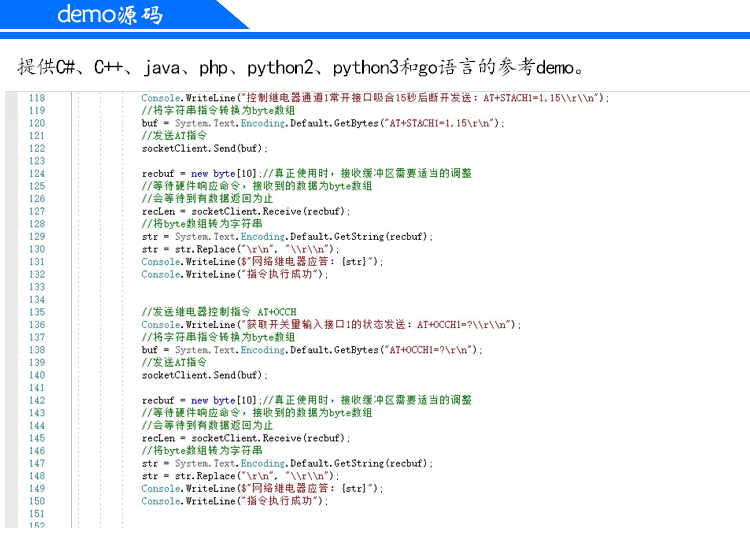Click the comment //将byte数组转为字符串 on line 146
This screenshot has height=548, width=750.
(x=202, y=451)
